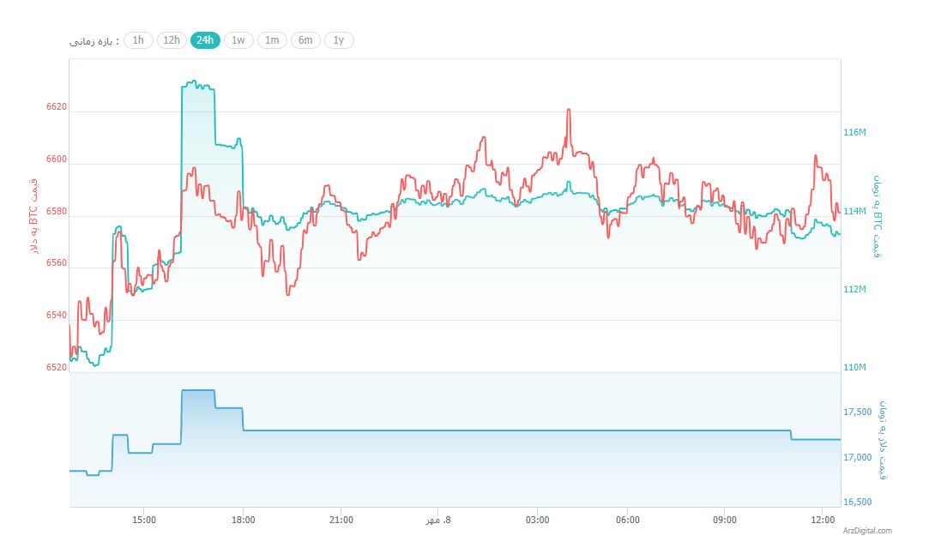Click the 6620 tick on left axis
Image resolution: width=941 pixels, height=560 pixels.
[x=56, y=107]
